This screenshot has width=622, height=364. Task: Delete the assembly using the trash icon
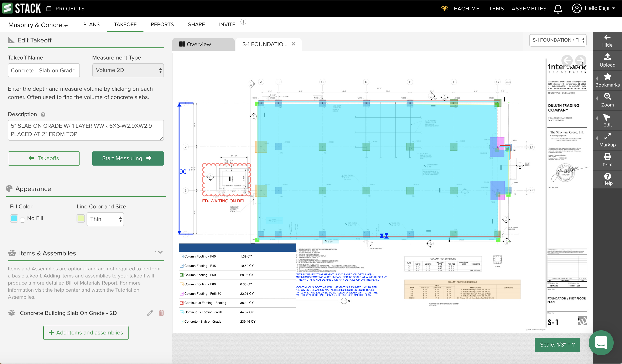pyautogui.click(x=161, y=313)
